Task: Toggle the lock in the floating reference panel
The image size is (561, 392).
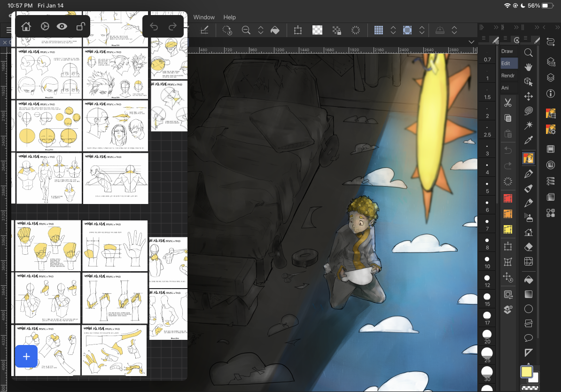Action: point(80,27)
